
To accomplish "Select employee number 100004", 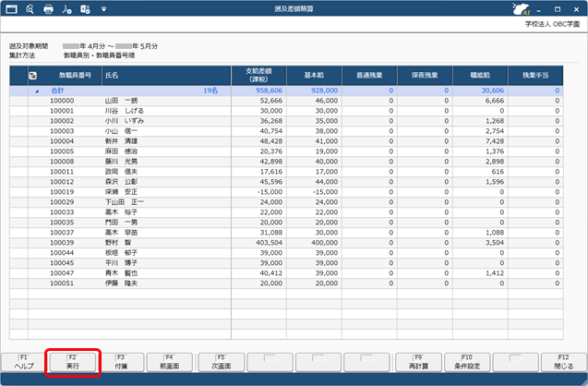I will (x=62, y=141).
